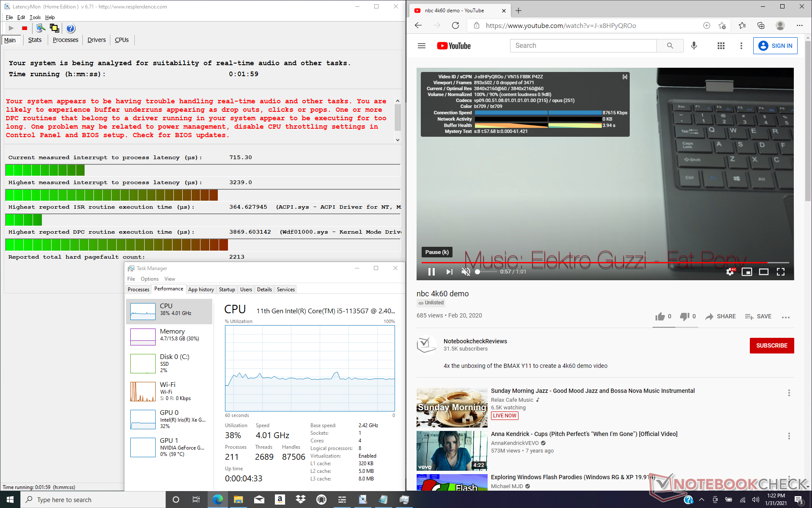Open the App history tab in Task Manager
812x508 pixels.
coord(201,290)
